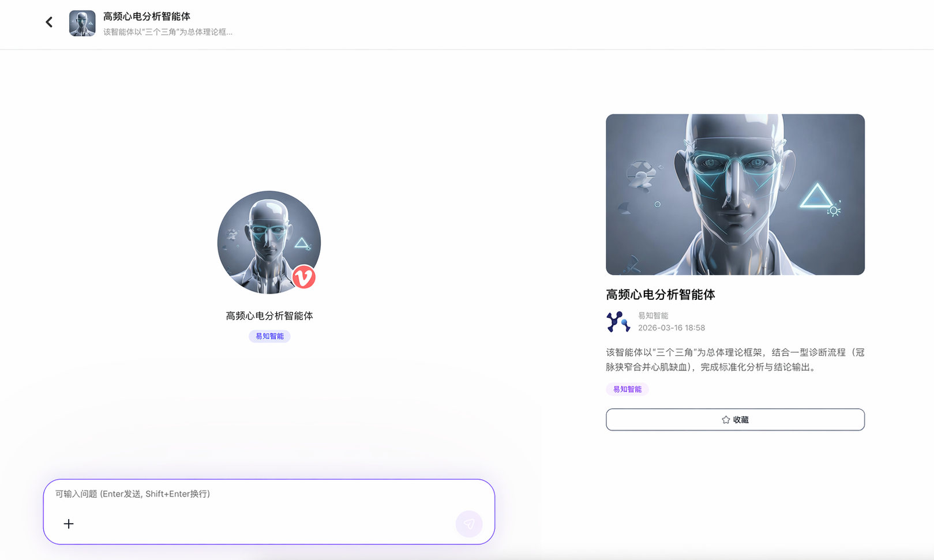Click the publish date 2026-03-16 18:58
Image resolution: width=934 pixels, height=560 pixels.
click(672, 328)
